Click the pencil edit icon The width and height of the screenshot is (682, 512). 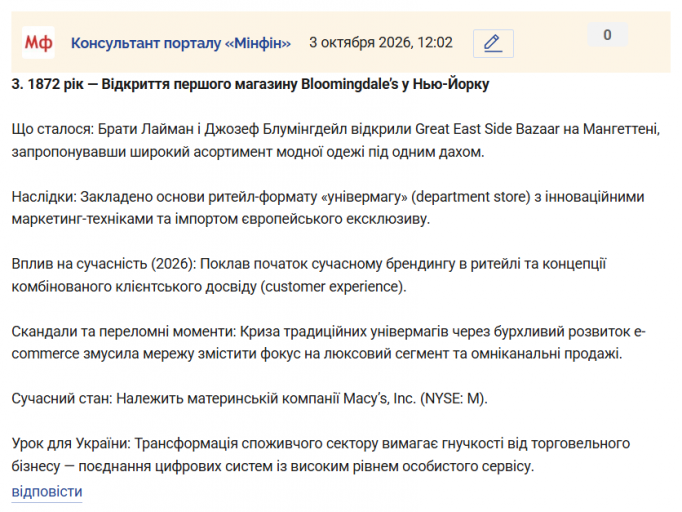click(493, 44)
